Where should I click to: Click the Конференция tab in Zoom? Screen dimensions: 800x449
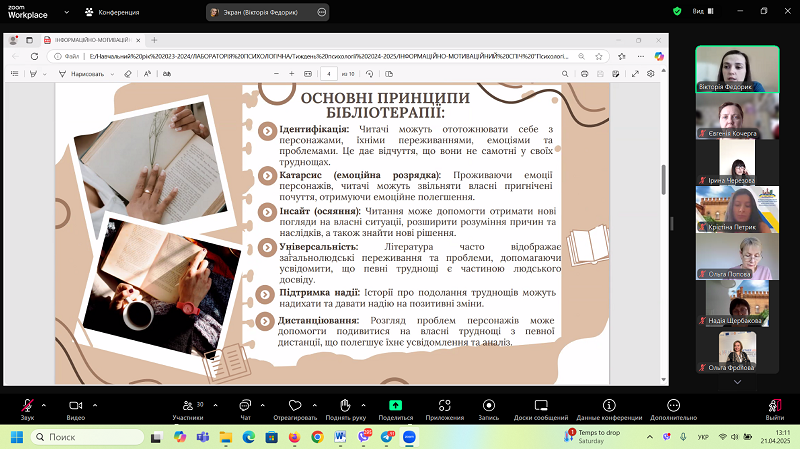(112, 12)
